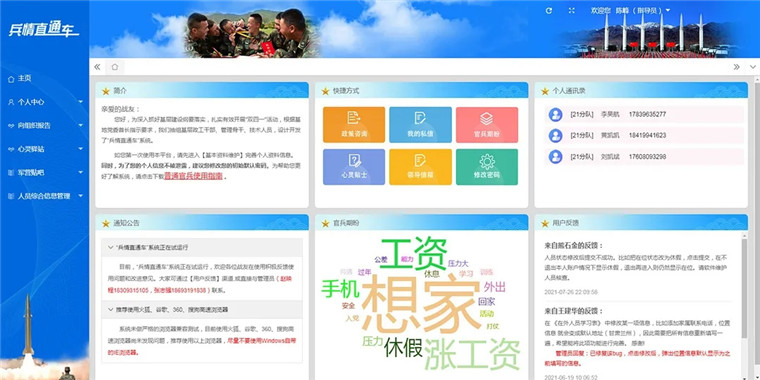
Task: Collapse the 推荐使用火狐 browser notice
Action: coord(202,309)
